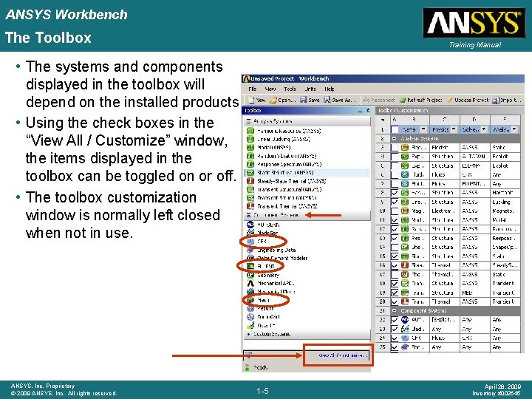
Task: Click Transient Structural (ANSYS) icon in Toolbox
Action: (x=250, y=189)
